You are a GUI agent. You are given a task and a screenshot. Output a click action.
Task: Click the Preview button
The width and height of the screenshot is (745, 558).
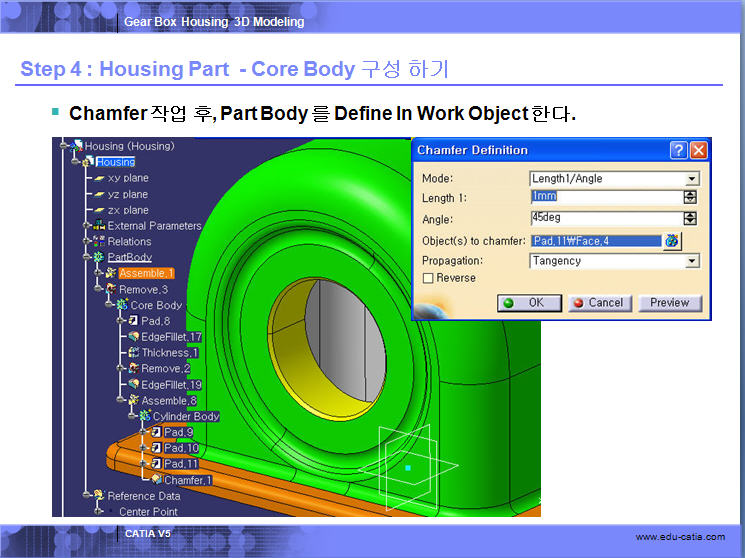pyautogui.click(x=669, y=303)
